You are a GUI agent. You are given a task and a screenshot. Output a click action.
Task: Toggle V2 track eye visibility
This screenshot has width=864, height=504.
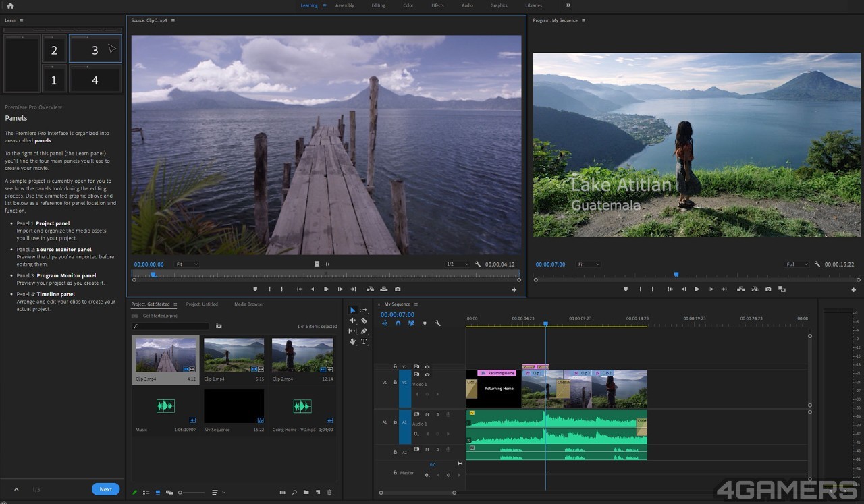click(427, 367)
